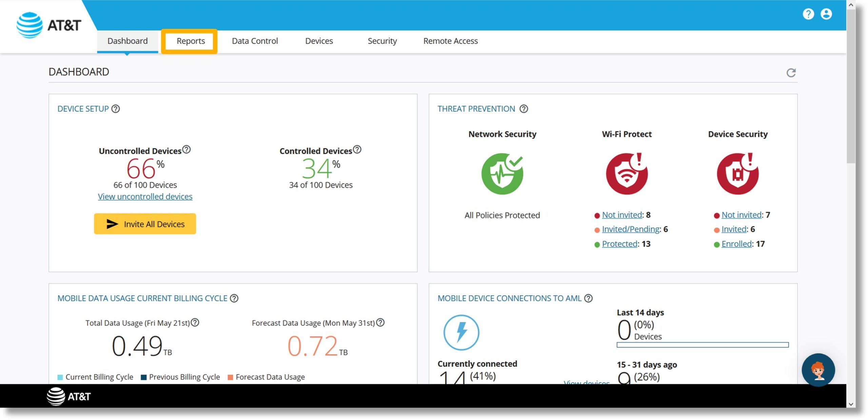Viewport: 868px width, 420px height.
Task: Open help for Uncontrolled Devices
Action: pyautogui.click(x=186, y=149)
